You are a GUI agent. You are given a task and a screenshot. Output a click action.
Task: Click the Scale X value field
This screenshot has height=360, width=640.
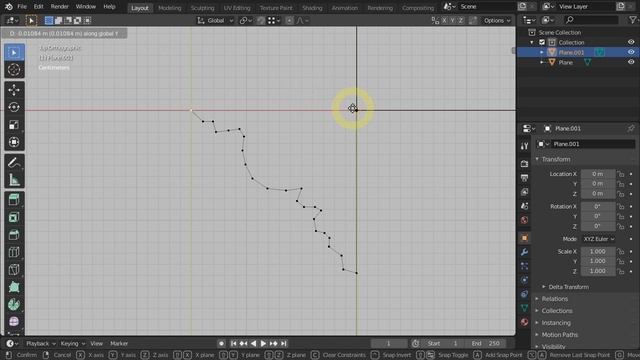598,251
